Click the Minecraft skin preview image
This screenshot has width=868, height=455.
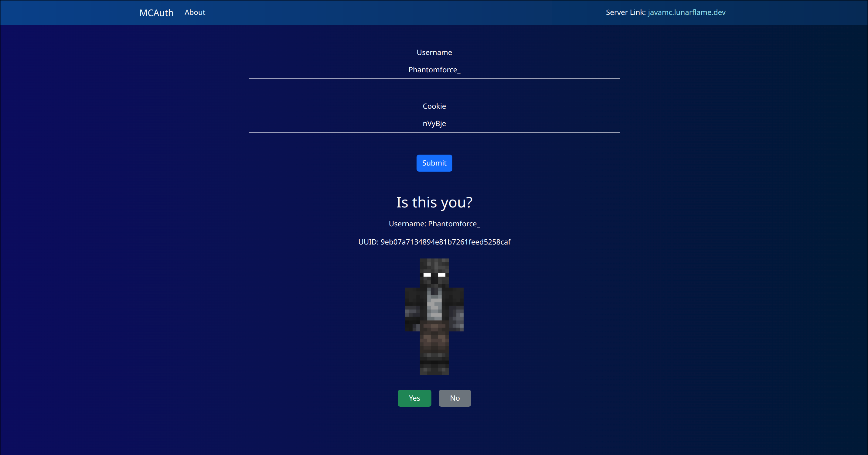pyautogui.click(x=434, y=316)
